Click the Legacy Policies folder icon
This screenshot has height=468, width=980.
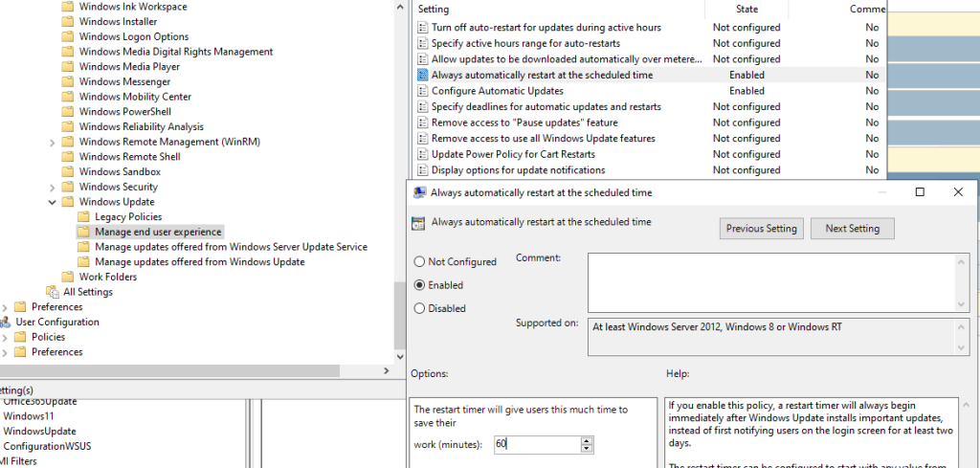(83, 217)
